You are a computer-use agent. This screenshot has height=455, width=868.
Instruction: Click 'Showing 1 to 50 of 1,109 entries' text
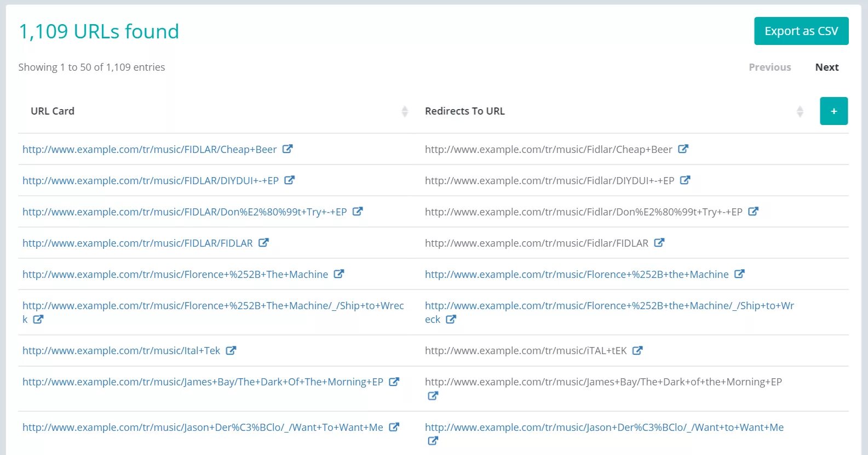(x=91, y=67)
